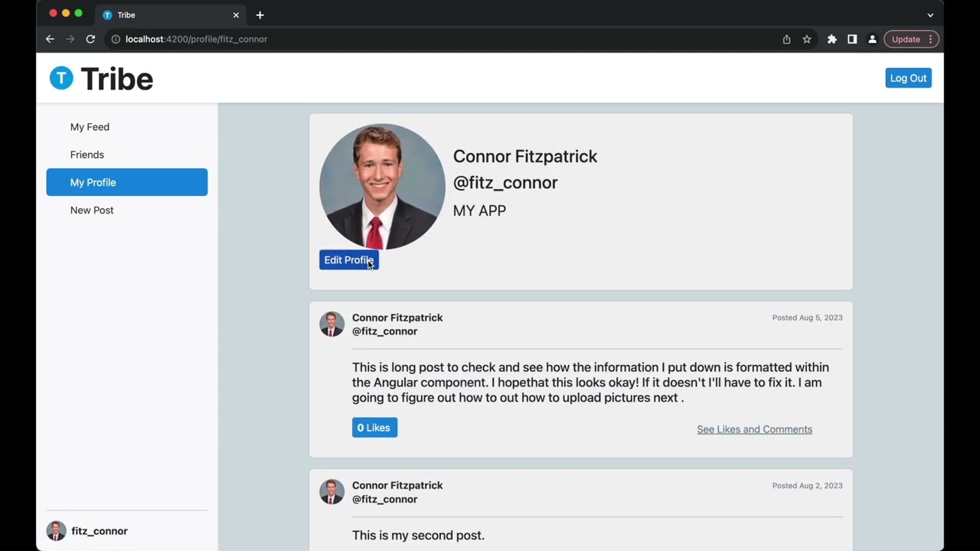The height and width of the screenshot is (551, 980).
Task: Open a new browser tab
Action: [x=260, y=15]
